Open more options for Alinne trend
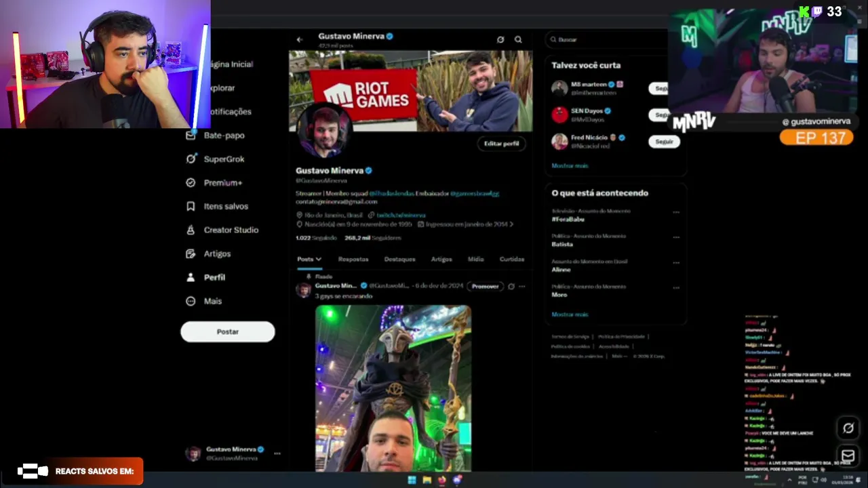 (x=676, y=262)
